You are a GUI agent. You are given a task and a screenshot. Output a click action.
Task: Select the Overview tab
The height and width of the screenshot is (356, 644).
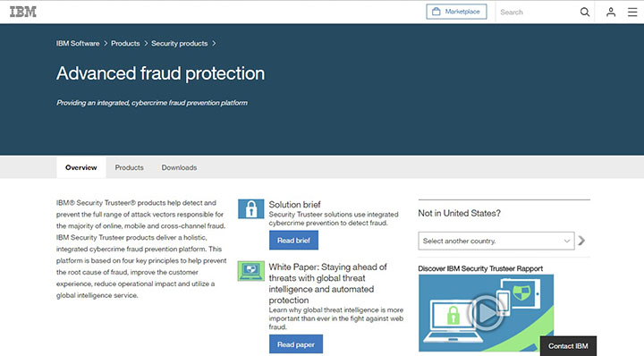80,167
